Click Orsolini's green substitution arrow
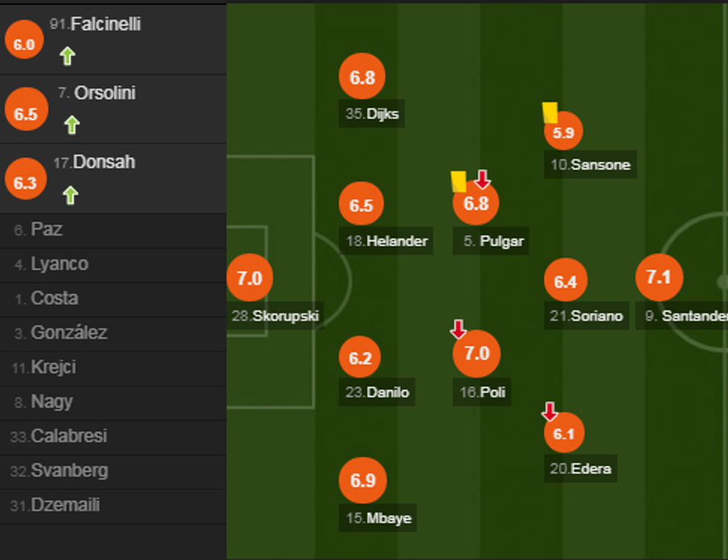This screenshot has width=728, height=560. click(71, 125)
